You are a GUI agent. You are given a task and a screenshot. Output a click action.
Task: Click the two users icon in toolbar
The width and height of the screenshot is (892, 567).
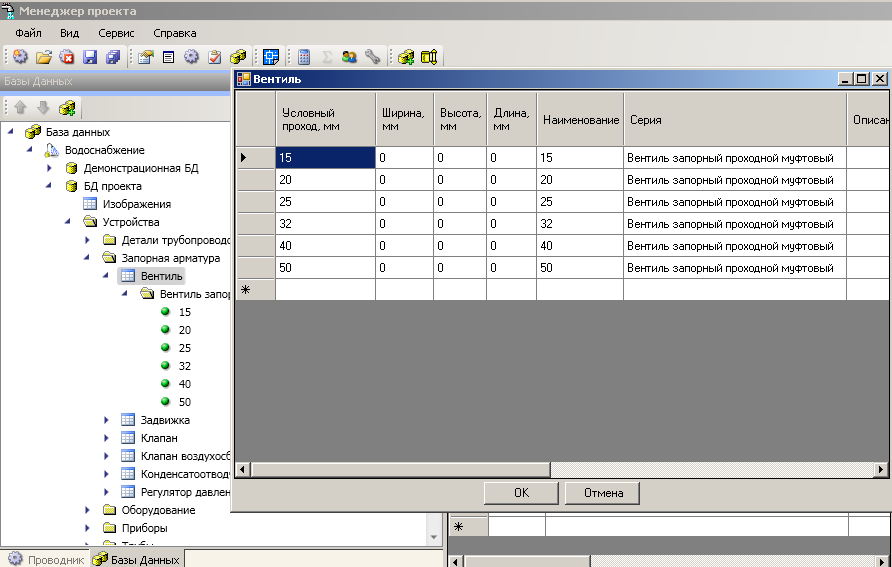tap(349, 57)
